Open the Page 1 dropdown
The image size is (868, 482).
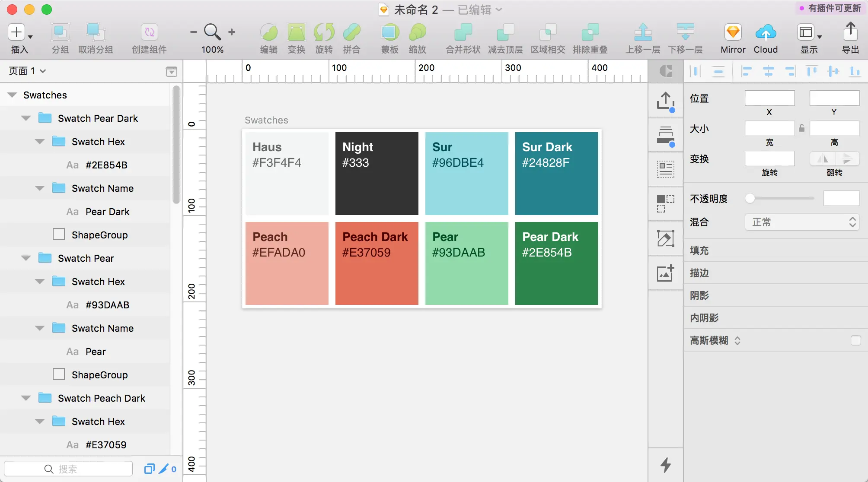[27, 71]
